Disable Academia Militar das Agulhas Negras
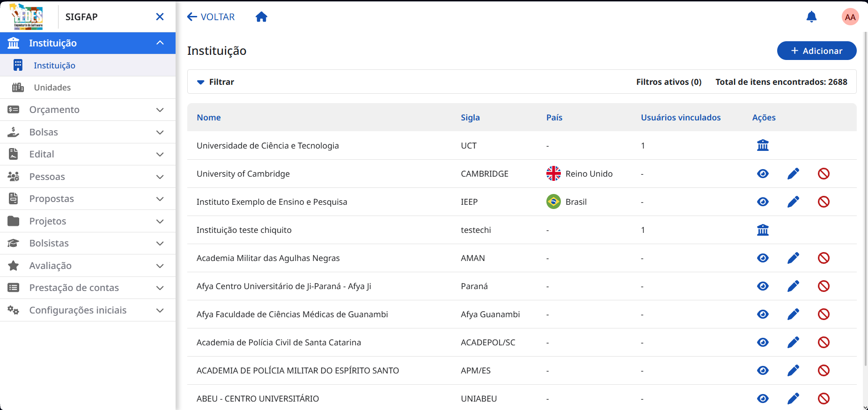The height and width of the screenshot is (410, 868). pyautogui.click(x=824, y=258)
